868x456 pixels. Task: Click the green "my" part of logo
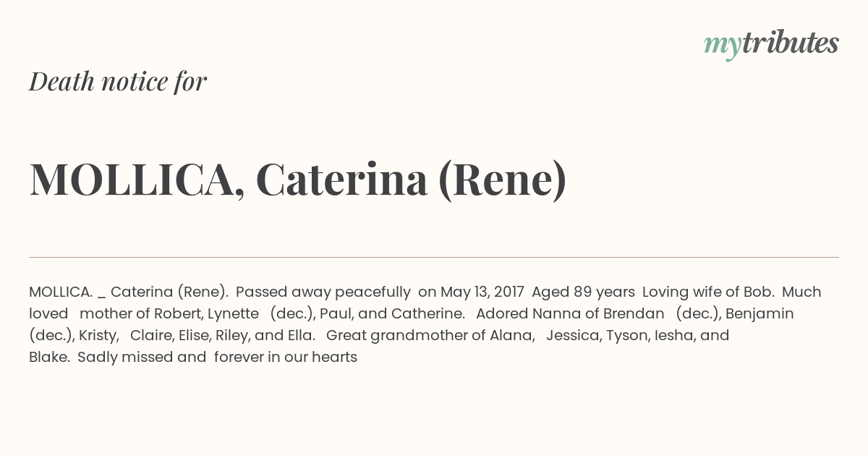[723, 46]
